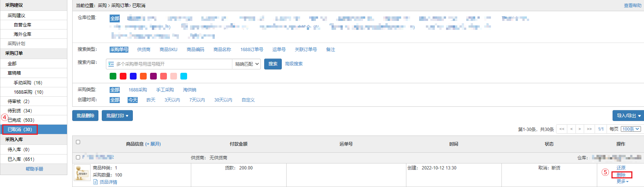Filter purchase type 淘供销
644x187 pixels.
tap(190, 90)
